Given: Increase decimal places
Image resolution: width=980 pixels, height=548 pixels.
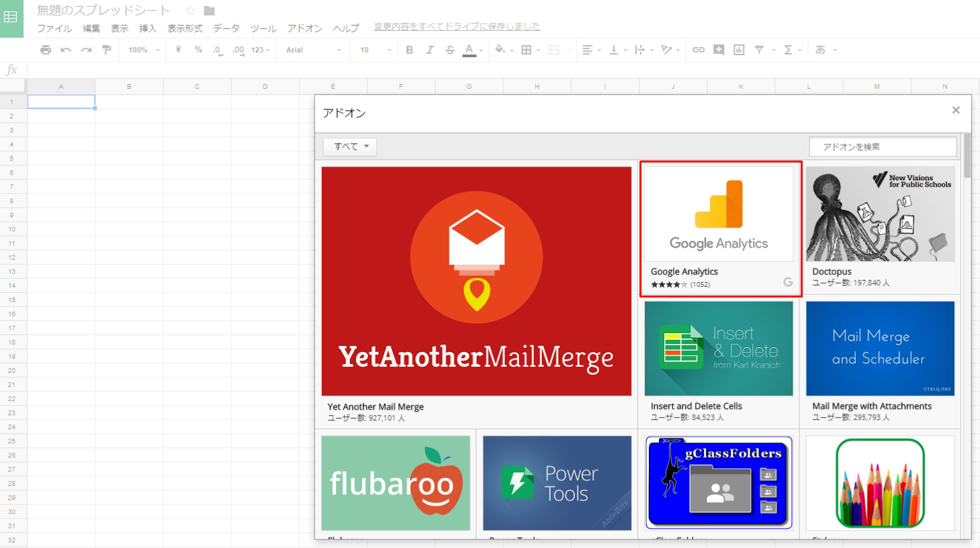Looking at the screenshot, I should (x=238, y=50).
